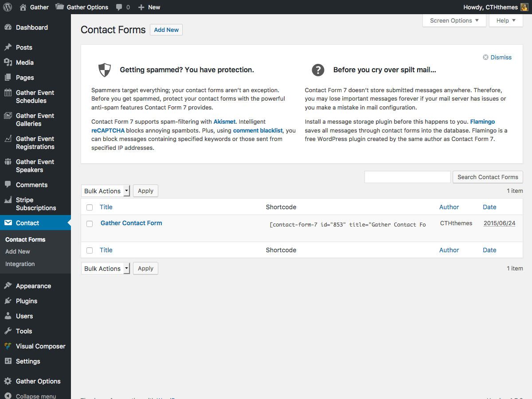Expand the Screen Options panel
This screenshot has height=399, width=532.
pos(454,20)
